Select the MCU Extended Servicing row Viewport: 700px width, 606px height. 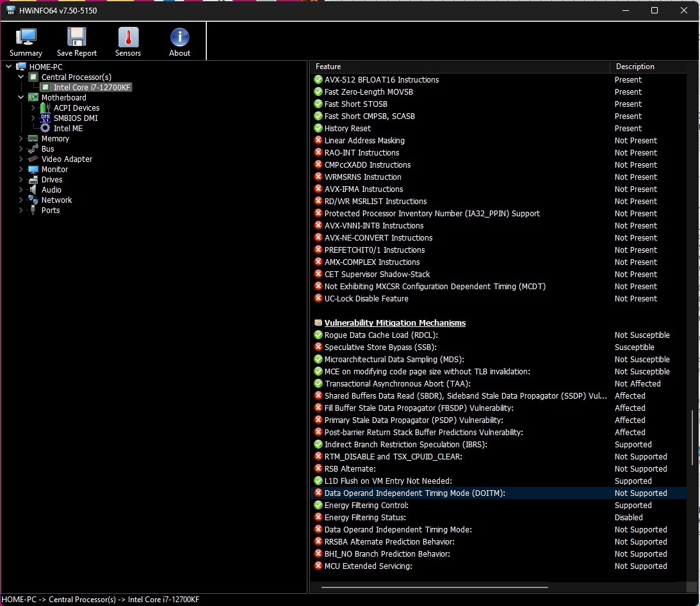[499, 566]
